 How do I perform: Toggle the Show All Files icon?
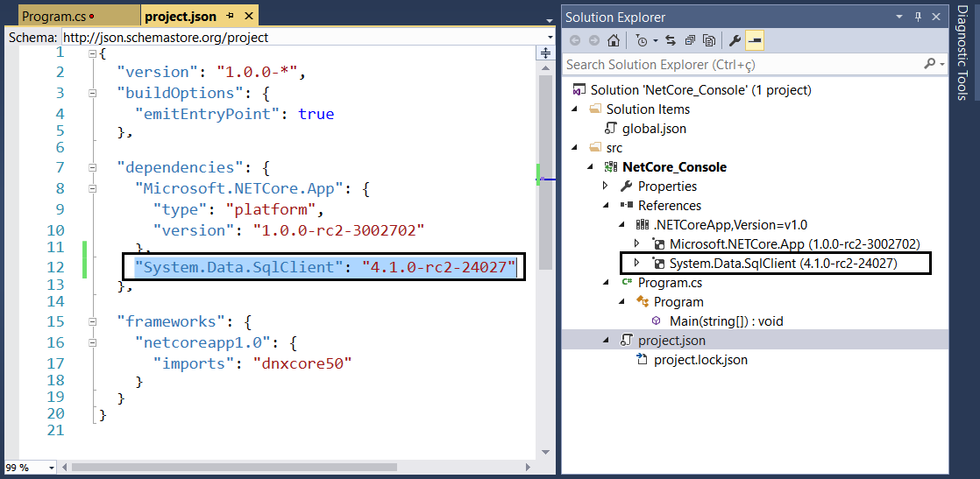[x=709, y=40]
